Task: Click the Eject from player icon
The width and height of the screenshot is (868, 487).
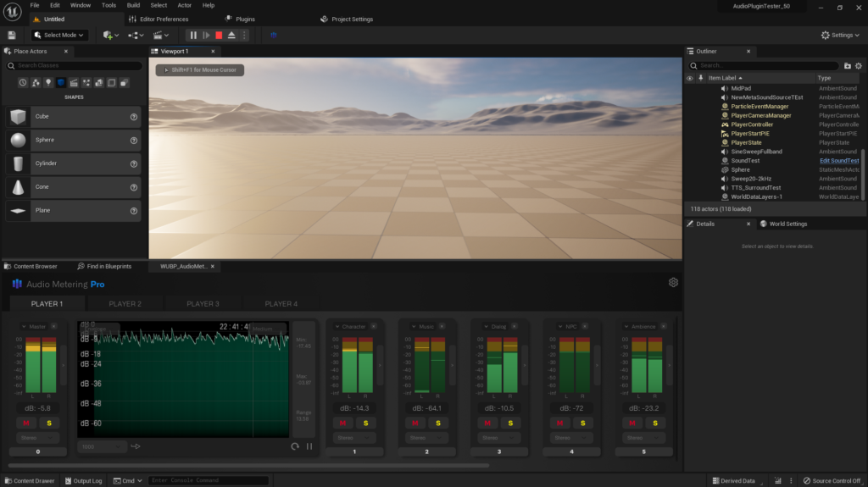Action: point(231,35)
